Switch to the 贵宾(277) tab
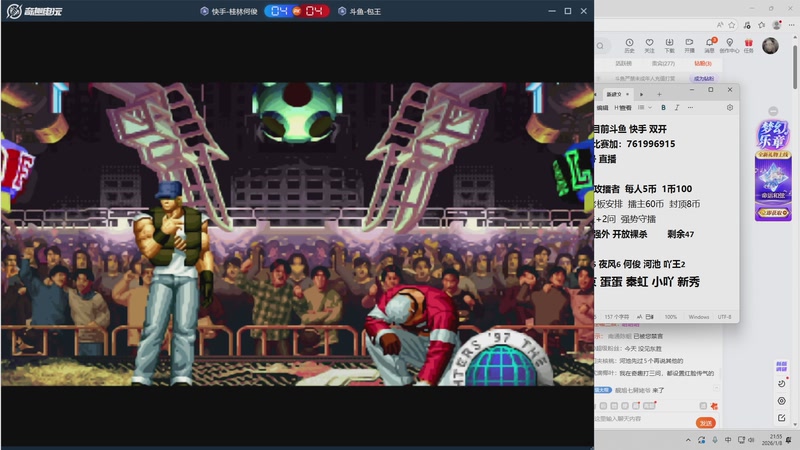Image resolution: width=800 pixels, height=450 pixels. pyautogui.click(x=663, y=63)
